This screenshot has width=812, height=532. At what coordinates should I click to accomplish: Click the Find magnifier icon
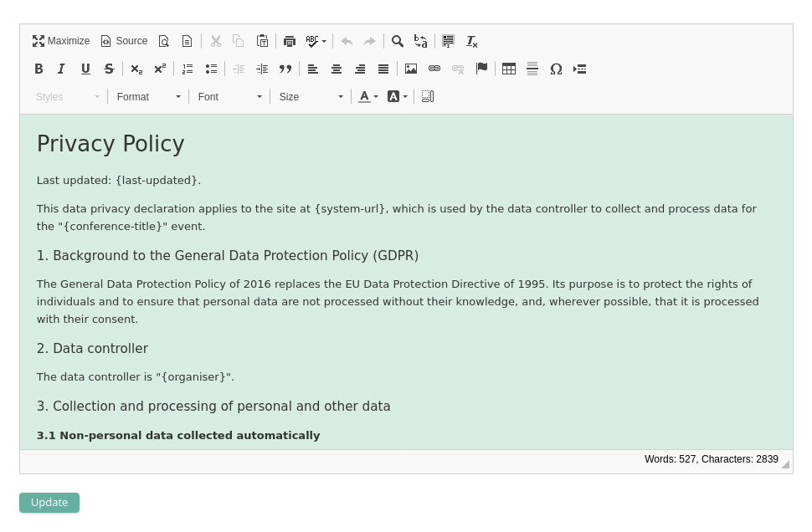click(x=398, y=41)
